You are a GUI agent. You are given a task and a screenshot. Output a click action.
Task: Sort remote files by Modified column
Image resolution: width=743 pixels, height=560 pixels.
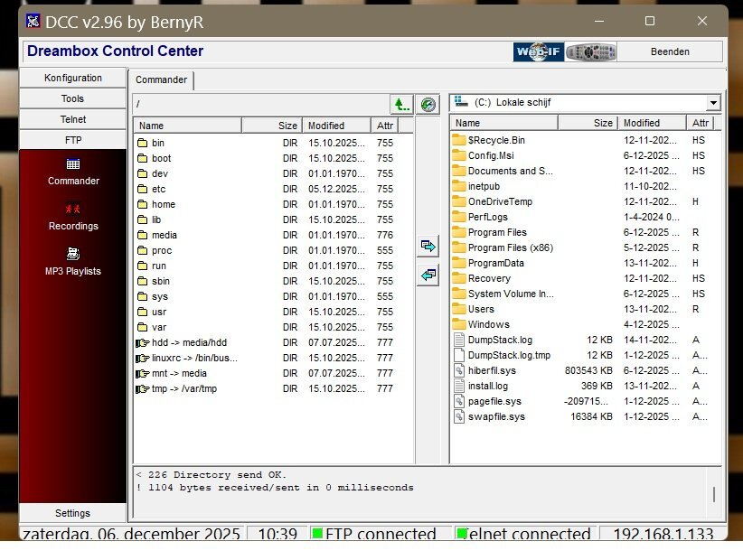tap(336, 126)
